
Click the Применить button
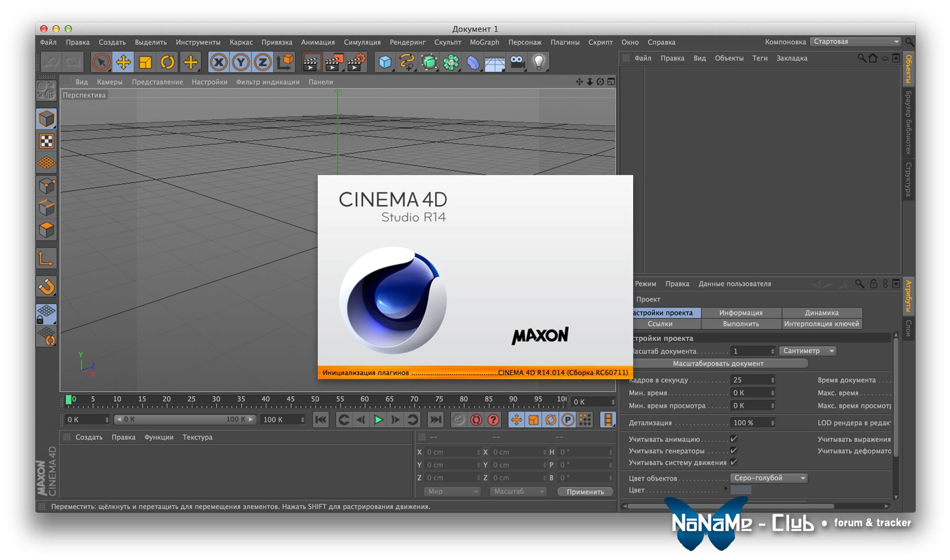(585, 491)
